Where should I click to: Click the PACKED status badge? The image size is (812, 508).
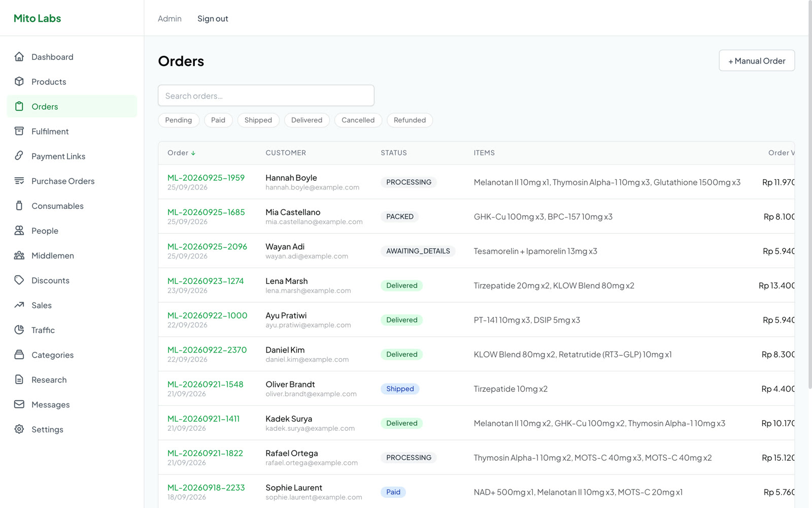pyautogui.click(x=400, y=216)
